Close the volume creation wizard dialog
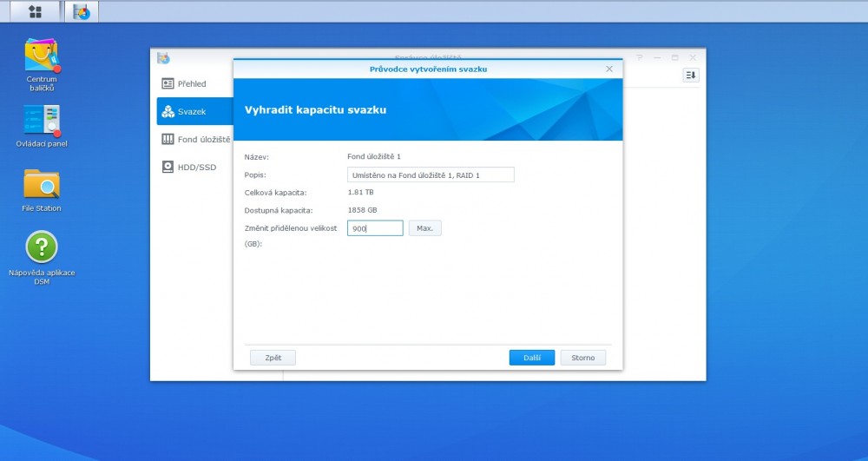Viewport: 868px width, 461px height. tap(609, 69)
